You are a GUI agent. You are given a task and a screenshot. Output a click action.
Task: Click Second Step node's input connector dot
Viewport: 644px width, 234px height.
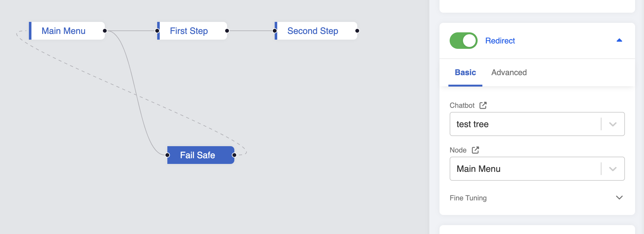coord(275,31)
